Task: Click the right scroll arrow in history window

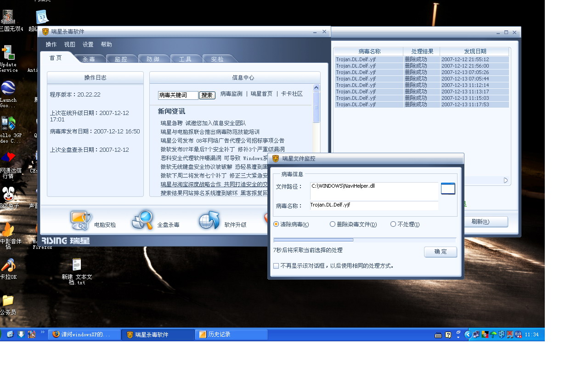Action: 506,180
